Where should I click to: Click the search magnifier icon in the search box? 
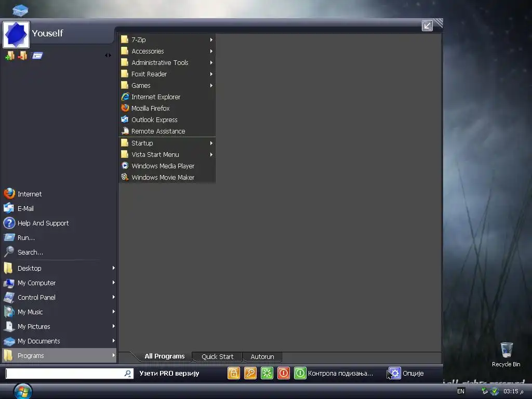(128, 373)
